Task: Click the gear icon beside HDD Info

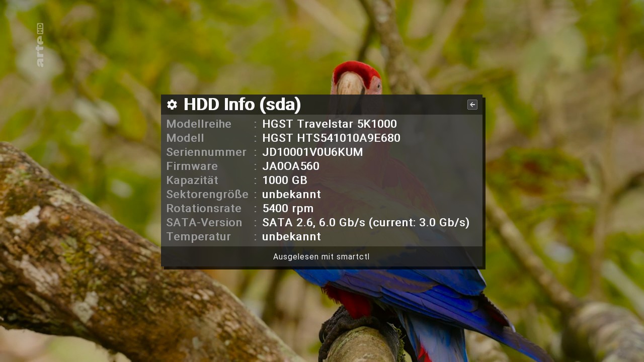Action: click(x=172, y=105)
